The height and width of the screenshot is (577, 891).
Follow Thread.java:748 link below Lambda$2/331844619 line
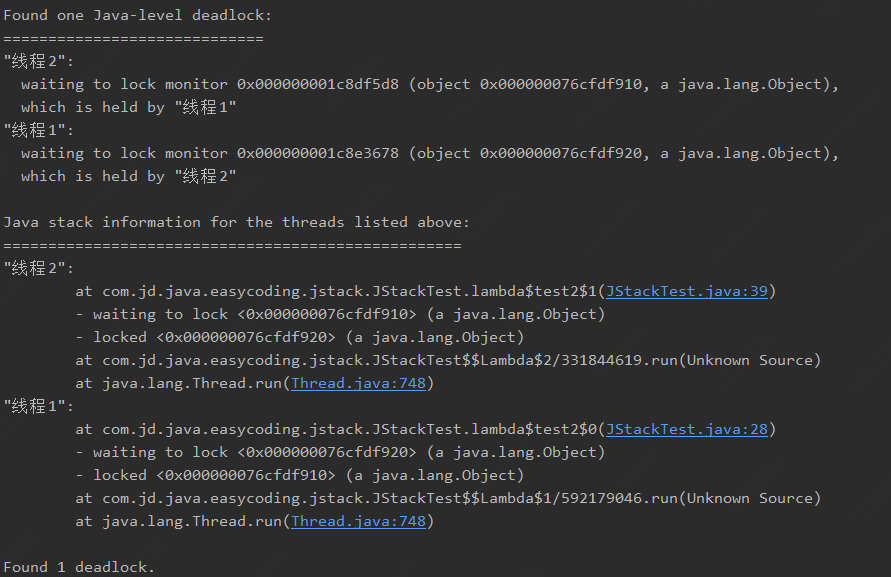(x=359, y=383)
